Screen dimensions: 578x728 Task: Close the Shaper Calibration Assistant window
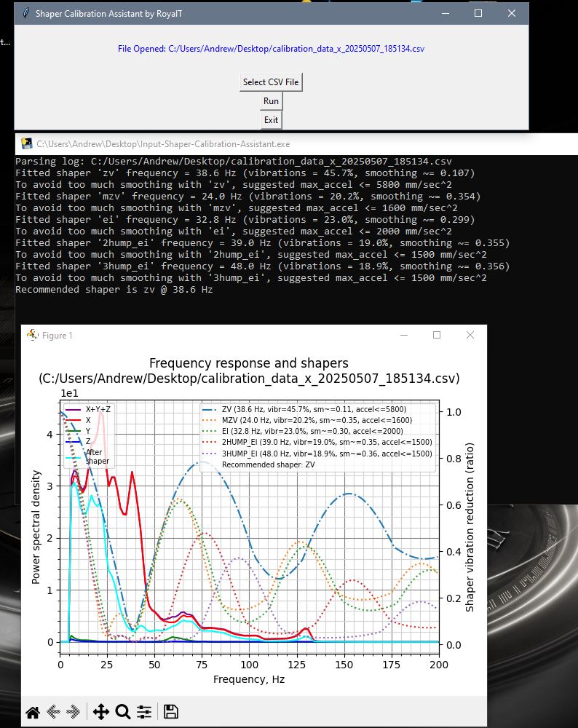coord(512,13)
